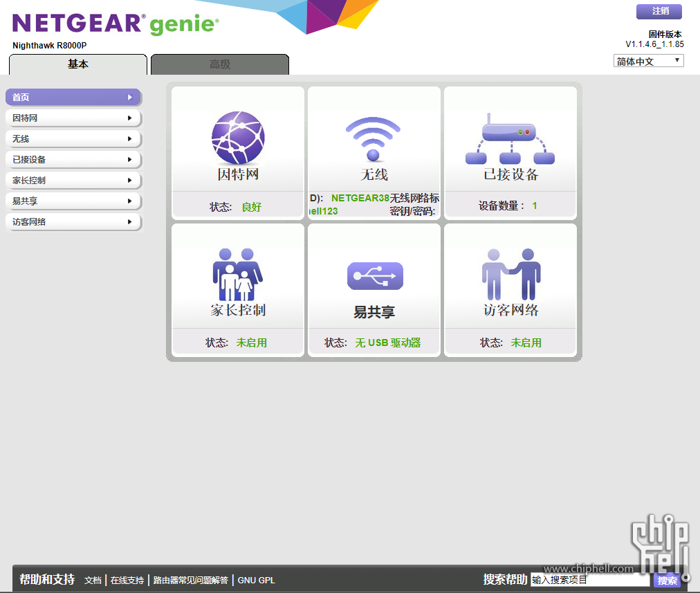Click the 已接设备 tile title text

pyautogui.click(x=510, y=174)
